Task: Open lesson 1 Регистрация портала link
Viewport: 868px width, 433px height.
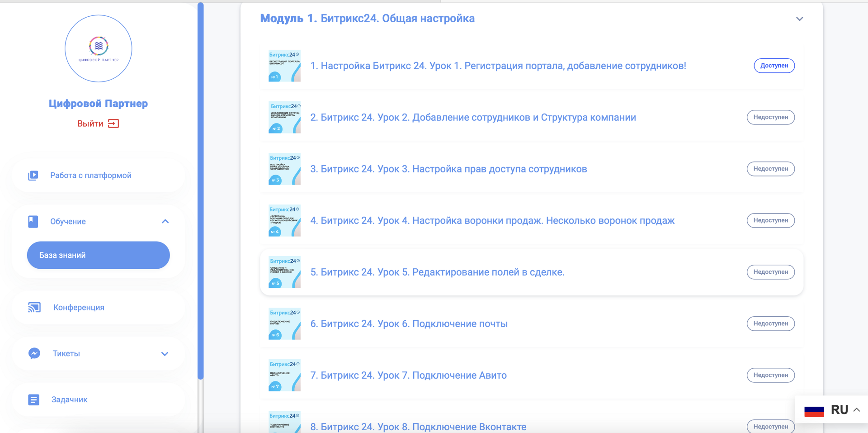Action: tap(498, 66)
